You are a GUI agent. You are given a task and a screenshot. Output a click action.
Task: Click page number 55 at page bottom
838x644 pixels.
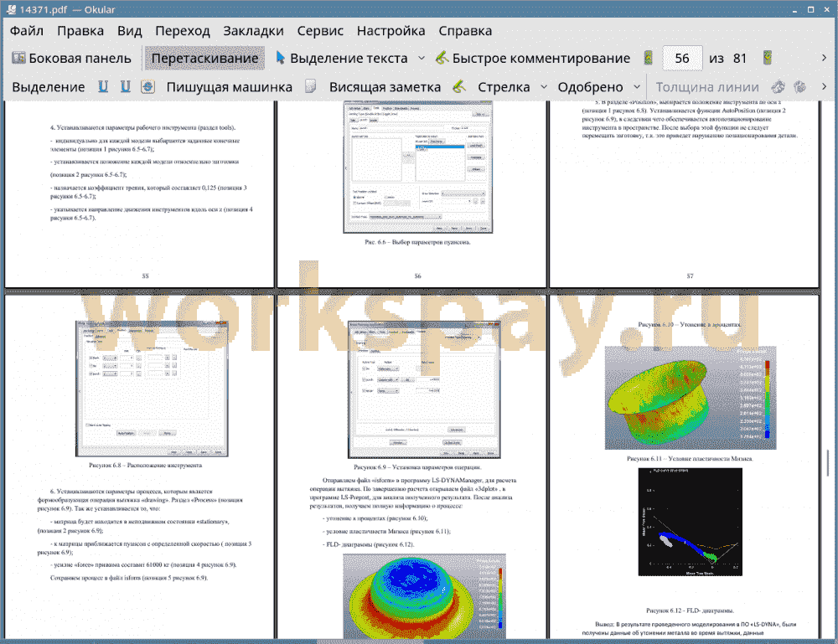(x=145, y=276)
